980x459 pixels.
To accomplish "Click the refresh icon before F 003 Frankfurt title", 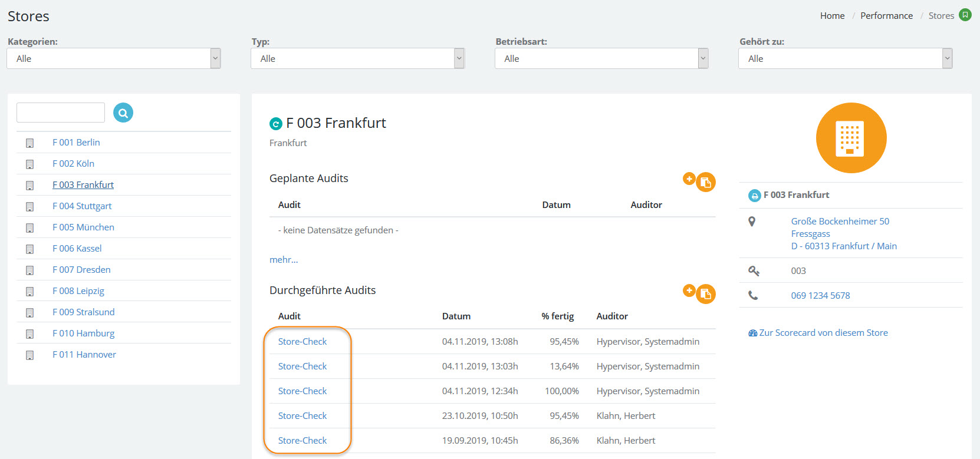I will (x=275, y=124).
